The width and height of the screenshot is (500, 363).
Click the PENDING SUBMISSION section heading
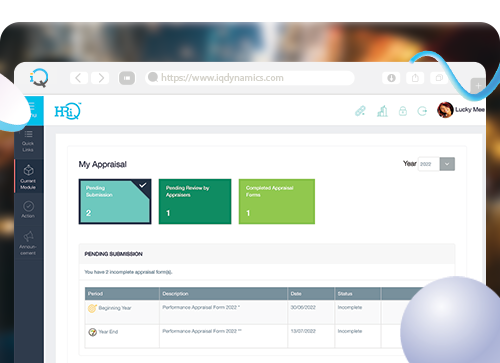coord(114,254)
